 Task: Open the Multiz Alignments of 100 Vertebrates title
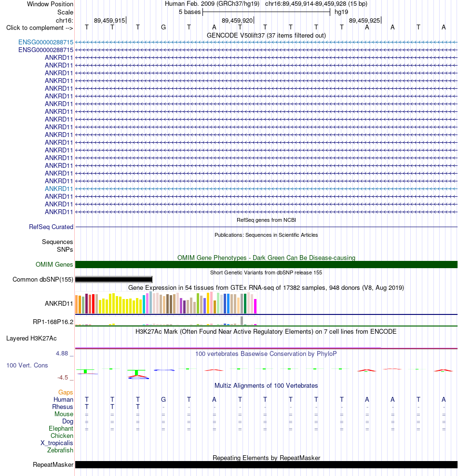coord(266,385)
